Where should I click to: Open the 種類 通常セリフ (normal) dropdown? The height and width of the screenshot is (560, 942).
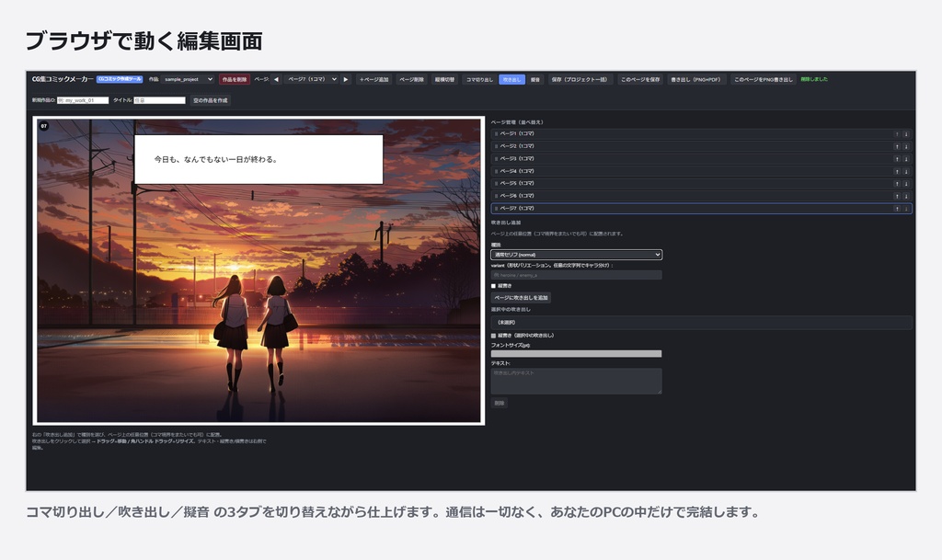(576, 255)
